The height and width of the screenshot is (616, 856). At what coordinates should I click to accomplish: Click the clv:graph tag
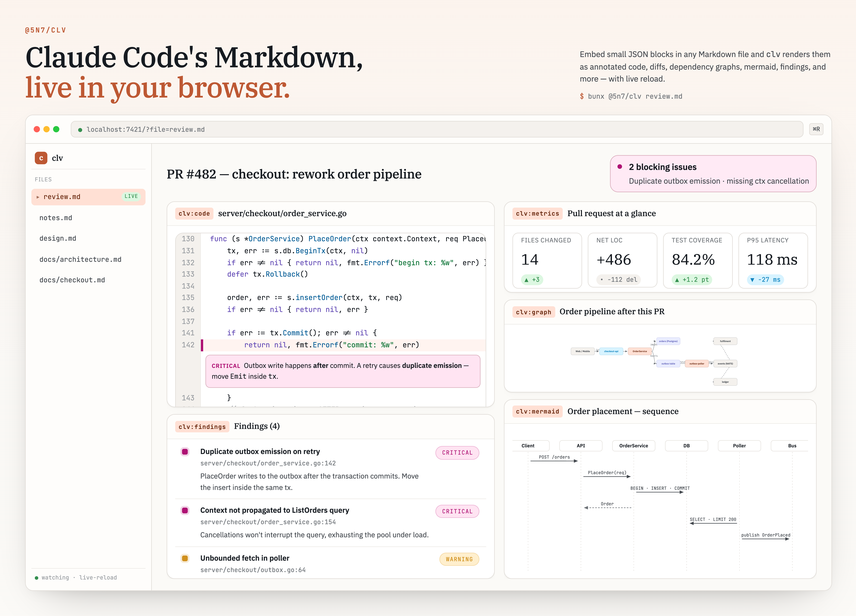[x=533, y=312]
